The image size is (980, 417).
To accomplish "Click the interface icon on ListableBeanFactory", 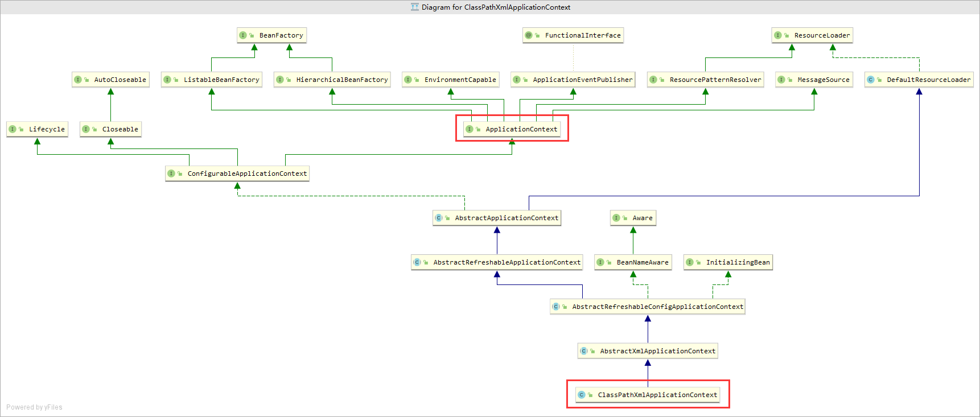I will point(167,80).
